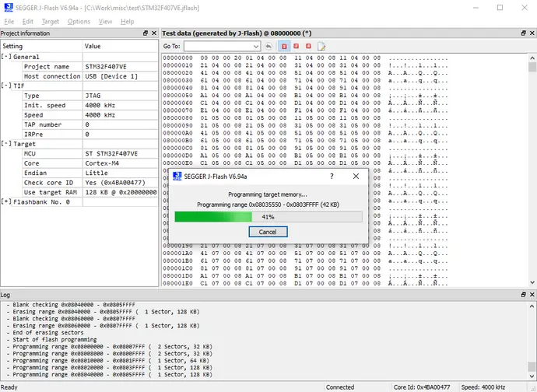
Task: Close the Log panel
Action: [531, 295]
